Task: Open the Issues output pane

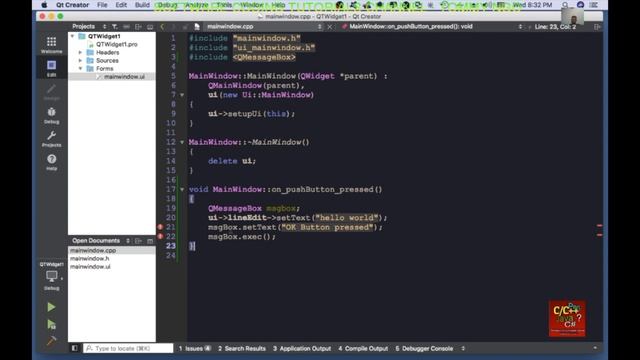Action: pyautogui.click(x=195, y=349)
